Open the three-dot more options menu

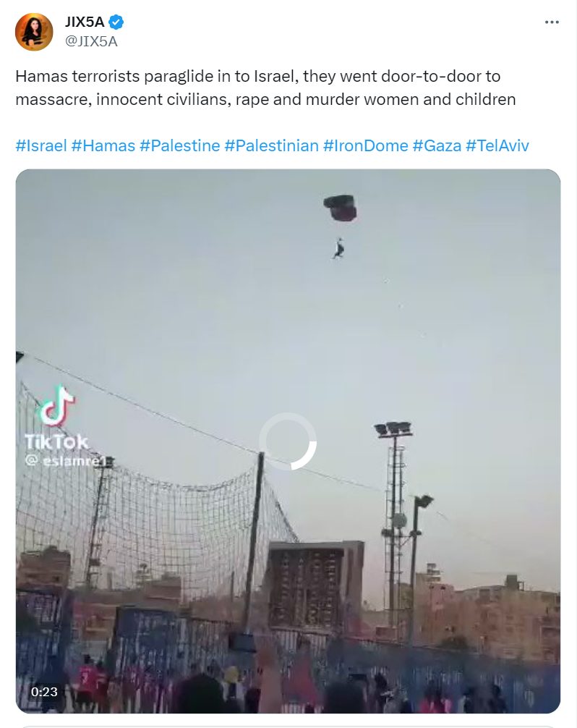click(552, 22)
